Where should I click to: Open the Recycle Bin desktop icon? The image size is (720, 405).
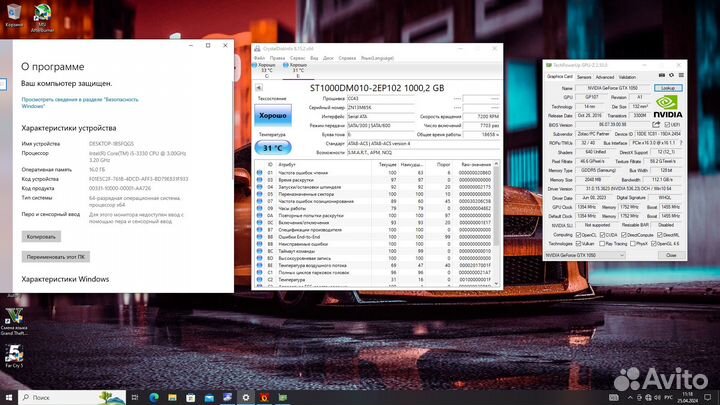[x=14, y=15]
